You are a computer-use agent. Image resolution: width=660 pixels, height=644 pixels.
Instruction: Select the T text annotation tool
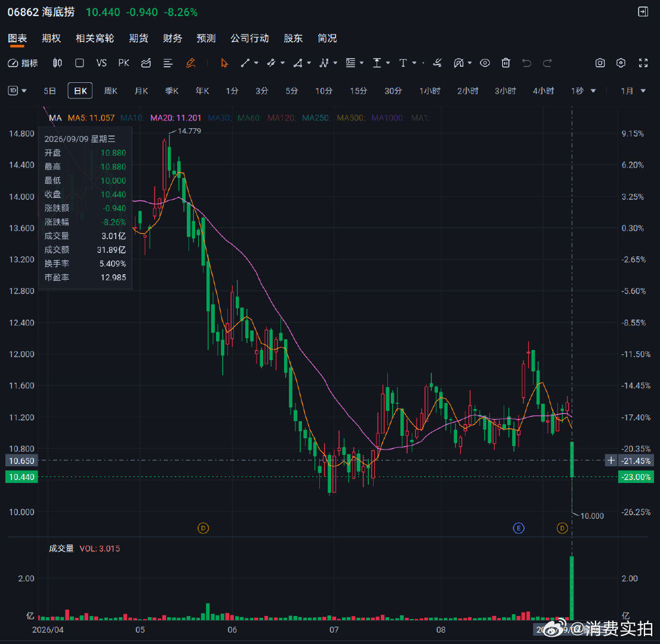(403, 63)
